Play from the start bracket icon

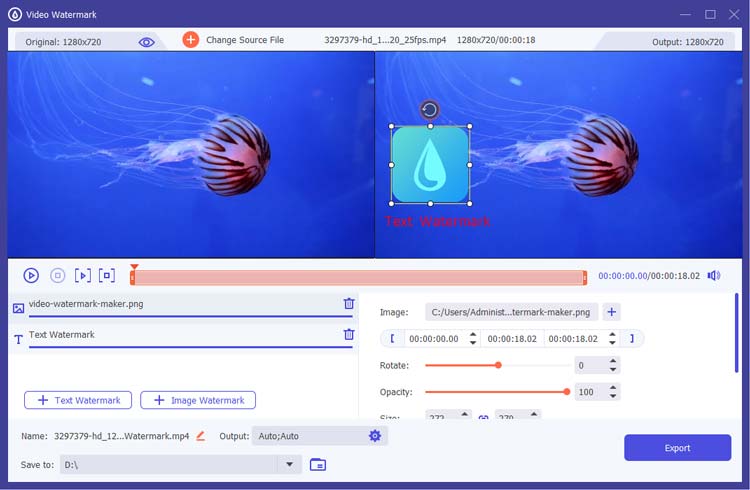pyautogui.click(x=83, y=276)
